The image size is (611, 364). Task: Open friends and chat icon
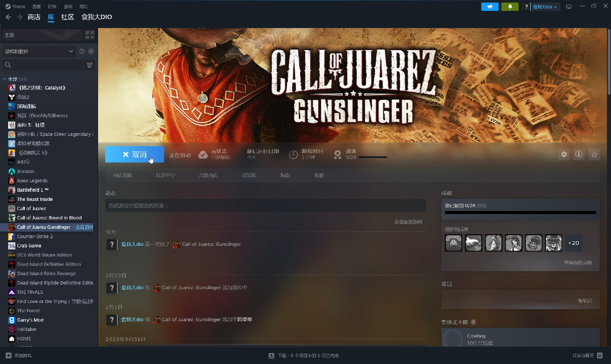600,356
